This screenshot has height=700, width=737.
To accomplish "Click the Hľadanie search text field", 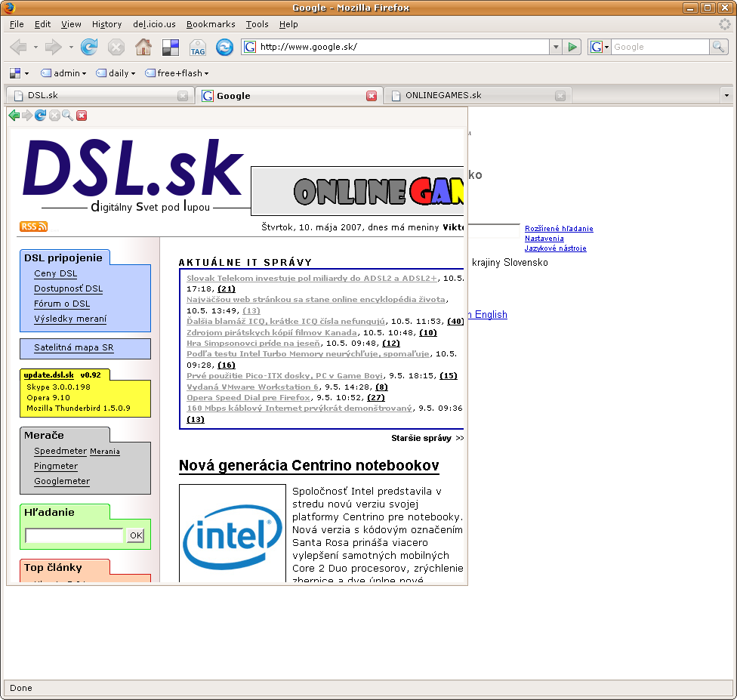I will click(x=74, y=535).
